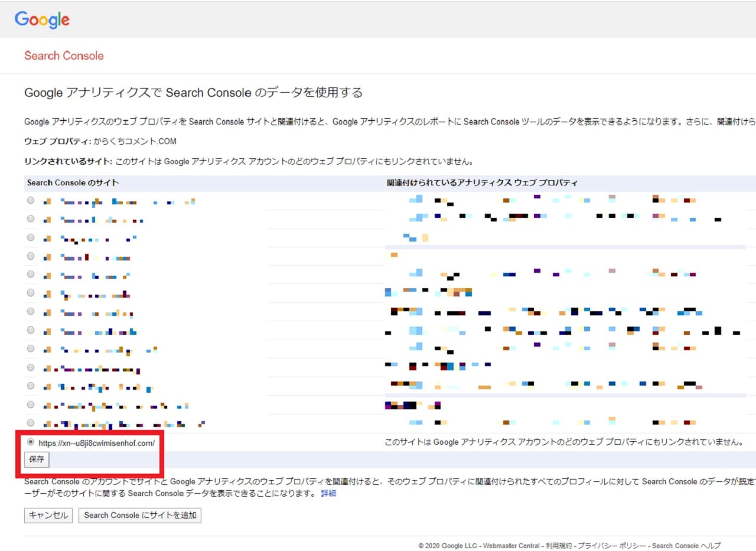The height and width of the screenshot is (551, 756).
Task: Select the second radio button in site list
Action: tap(31, 219)
